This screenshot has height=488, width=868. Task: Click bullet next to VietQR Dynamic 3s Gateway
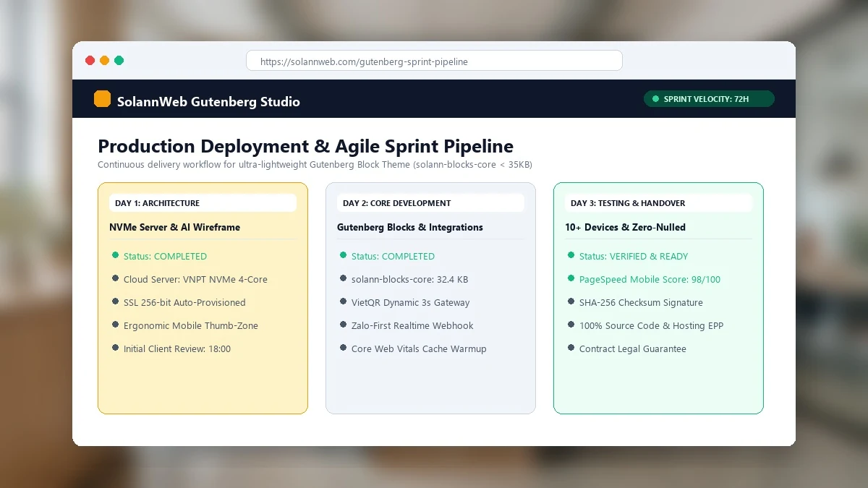click(x=343, y=301)
